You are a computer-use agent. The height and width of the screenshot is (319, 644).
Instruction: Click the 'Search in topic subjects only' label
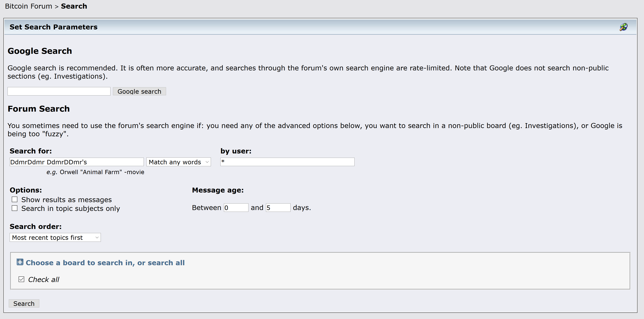pyautogui.click(x=70, y=208)
